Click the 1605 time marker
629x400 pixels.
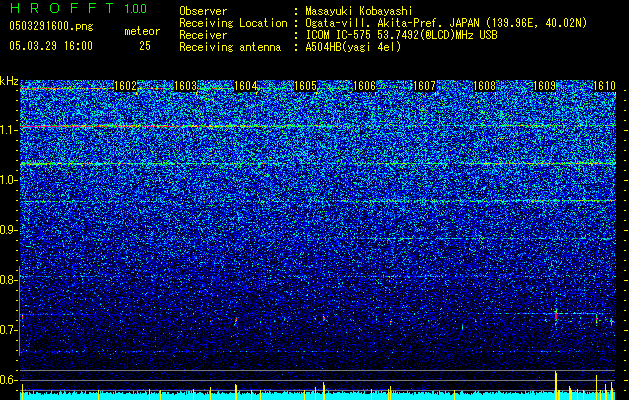(x=305, y=86)
